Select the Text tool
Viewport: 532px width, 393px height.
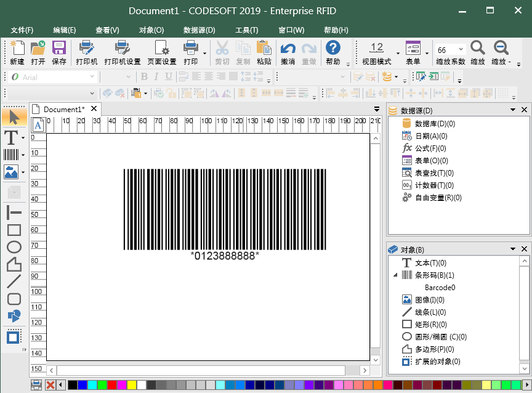[x=11, y=137]
